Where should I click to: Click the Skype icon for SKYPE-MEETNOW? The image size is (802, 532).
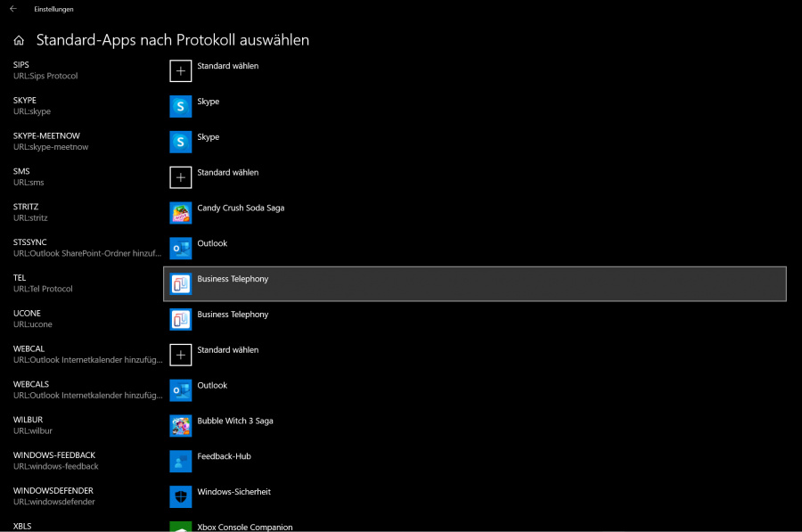pyautogui.click(x=181, y=143)
